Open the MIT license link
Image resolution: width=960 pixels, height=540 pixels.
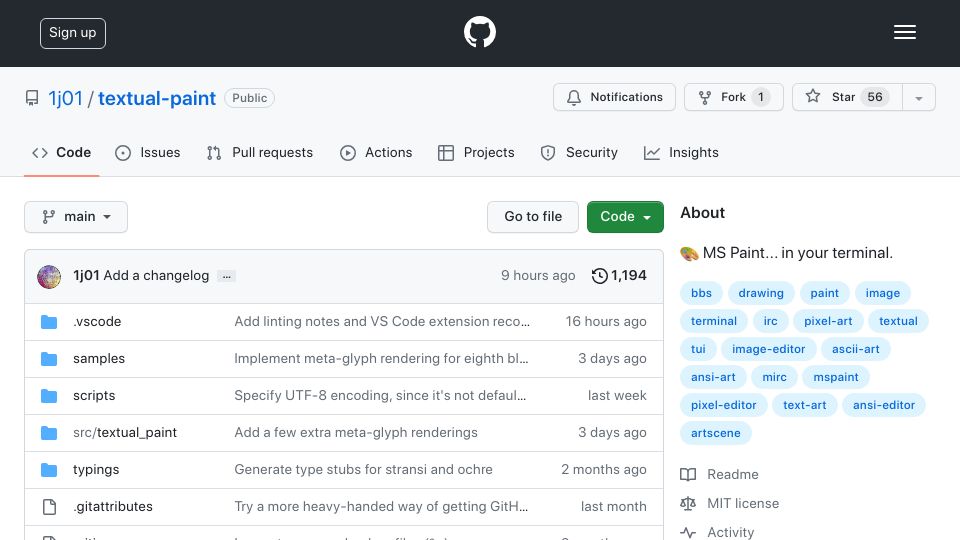click(x=743, y=503)
